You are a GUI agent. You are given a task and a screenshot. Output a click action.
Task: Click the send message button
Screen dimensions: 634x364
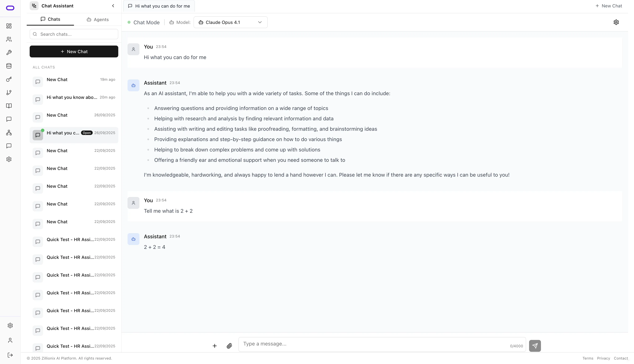(535, 346)
